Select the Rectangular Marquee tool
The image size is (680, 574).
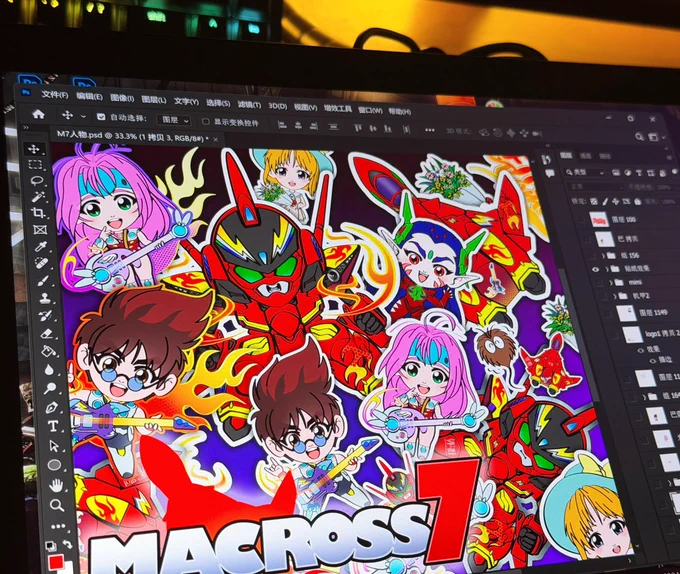[35, 165]
